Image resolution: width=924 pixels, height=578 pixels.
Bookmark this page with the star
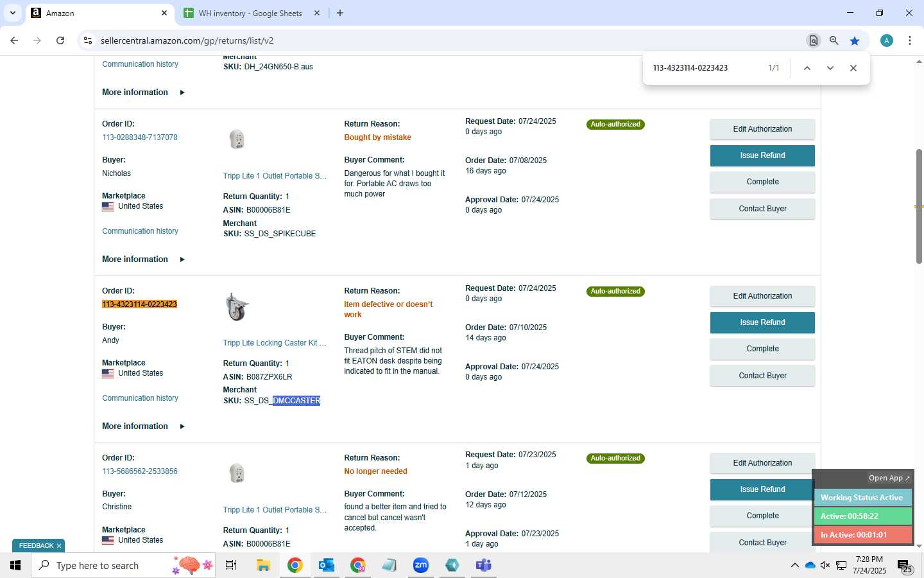(x=855, y=40)
